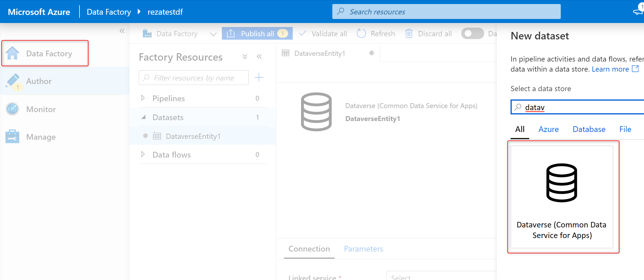Collapse the Factory Resources pane

(259, 57)
